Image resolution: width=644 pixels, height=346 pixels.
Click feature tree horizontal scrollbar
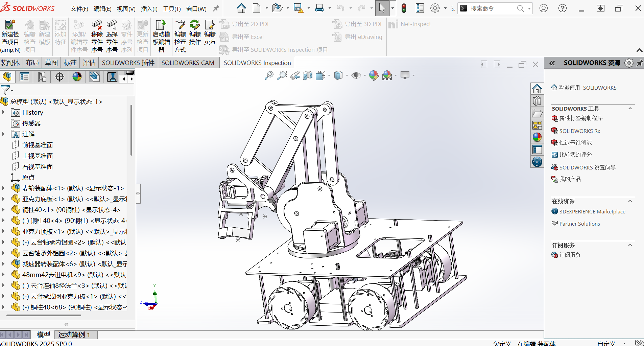coord(44,315)
